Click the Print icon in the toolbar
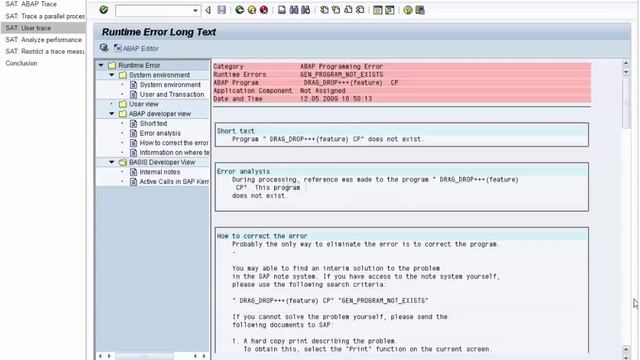 pos(282,10)
